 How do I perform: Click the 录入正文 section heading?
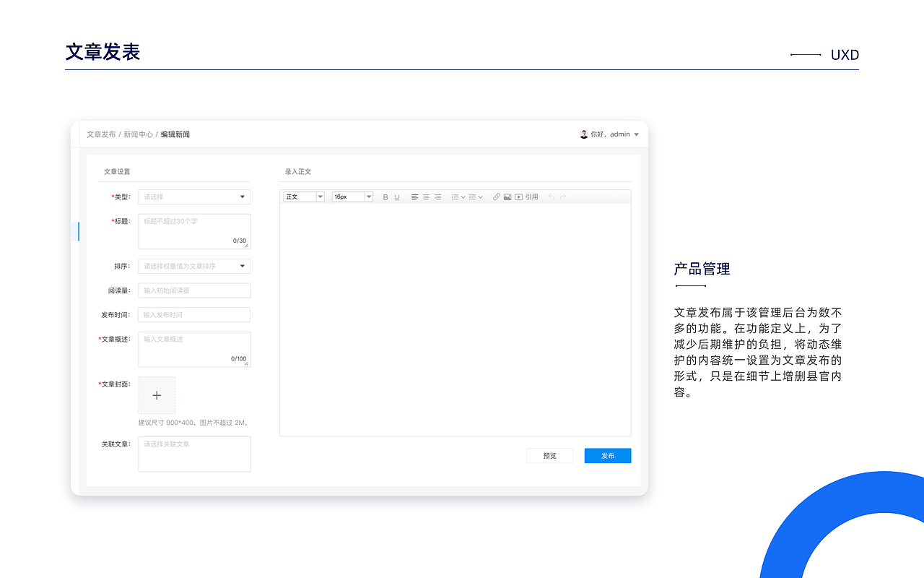[x=298, y=172]
